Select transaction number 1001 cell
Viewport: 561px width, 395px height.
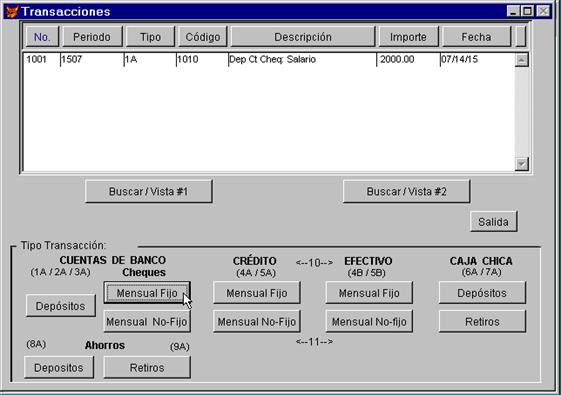point(42,59)
